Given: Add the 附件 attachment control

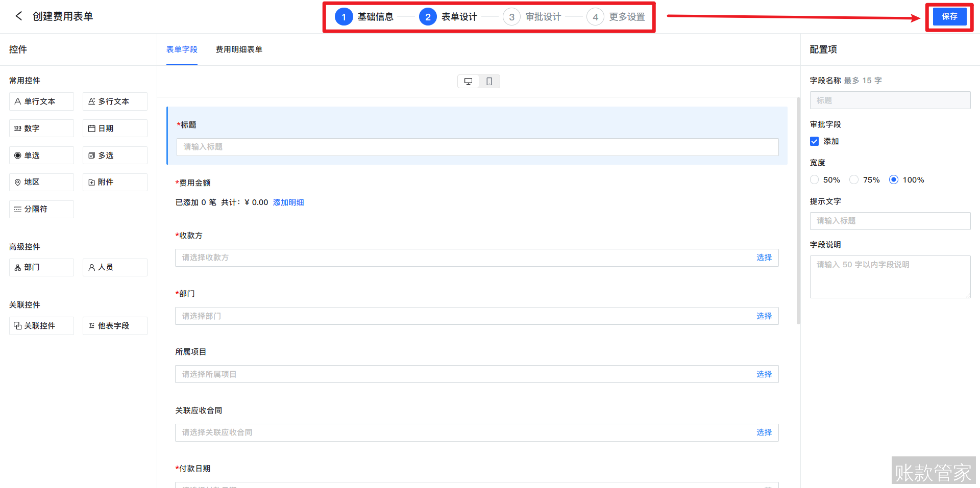Looking at the screenshot, I should [115, 182].
